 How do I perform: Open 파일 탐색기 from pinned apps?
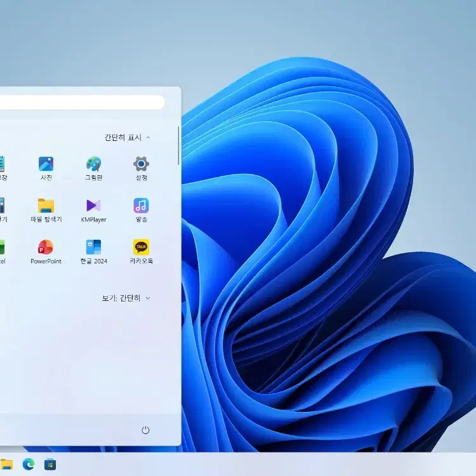[46, 210]
